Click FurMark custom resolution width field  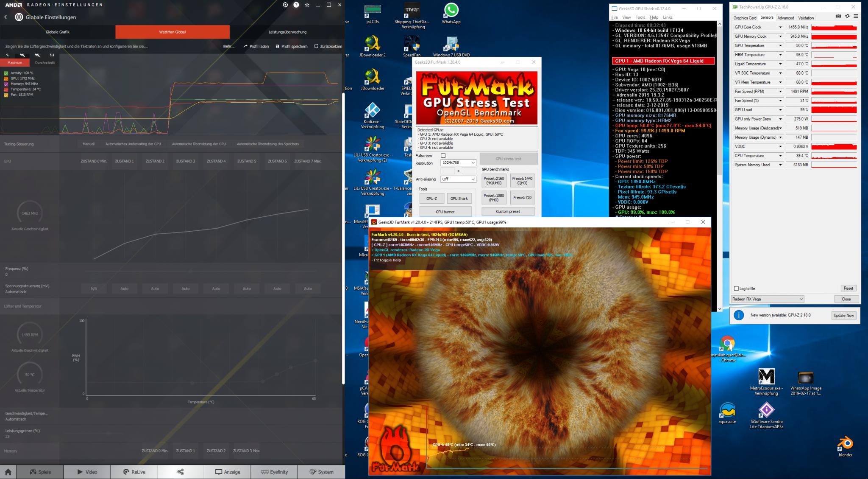(448, 171)
